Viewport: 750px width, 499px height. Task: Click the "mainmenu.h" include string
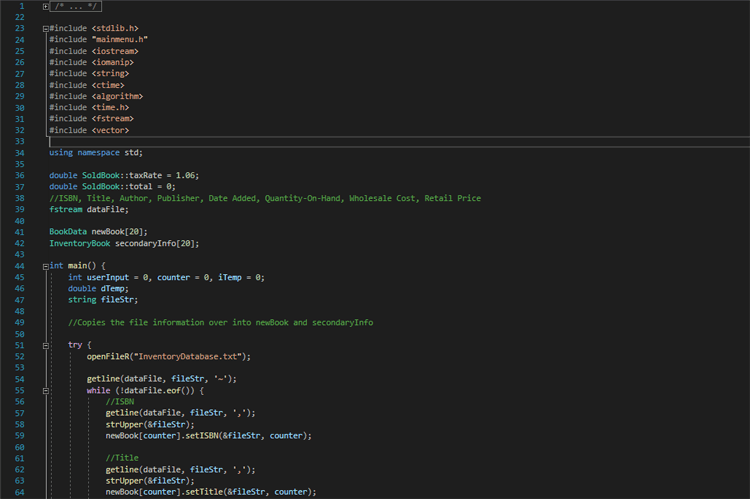click(x=120, y=39)
